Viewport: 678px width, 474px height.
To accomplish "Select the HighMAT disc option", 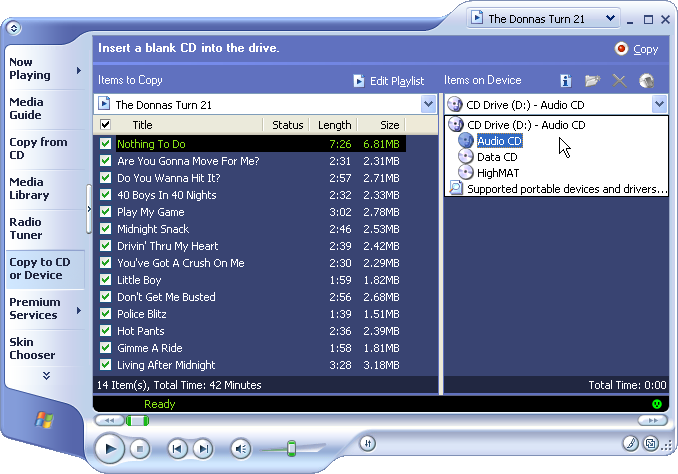I will point(498,173).
